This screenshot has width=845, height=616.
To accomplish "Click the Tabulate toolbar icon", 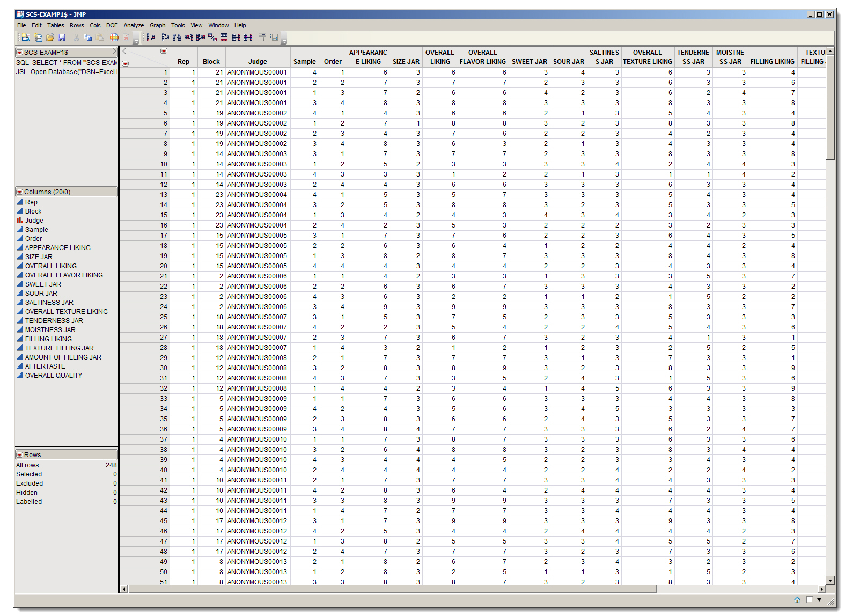I will (262, 38).
